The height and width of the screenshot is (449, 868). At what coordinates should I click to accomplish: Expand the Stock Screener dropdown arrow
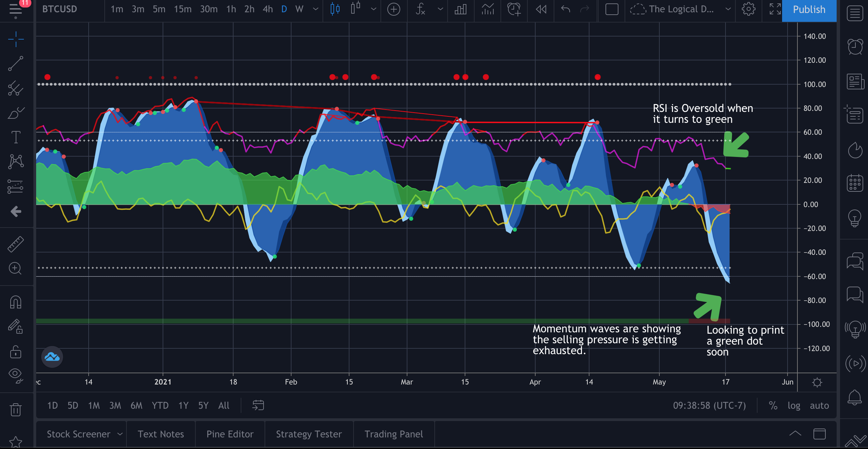120,434
